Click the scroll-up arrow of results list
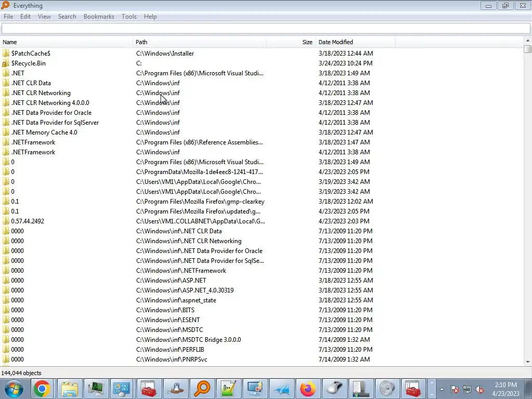The image size is (532, 399). pyautogui.click(x=528, y=41)
